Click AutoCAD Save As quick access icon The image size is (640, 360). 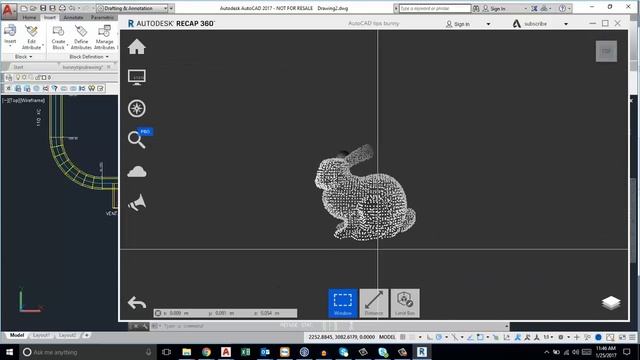pos(52,8)
